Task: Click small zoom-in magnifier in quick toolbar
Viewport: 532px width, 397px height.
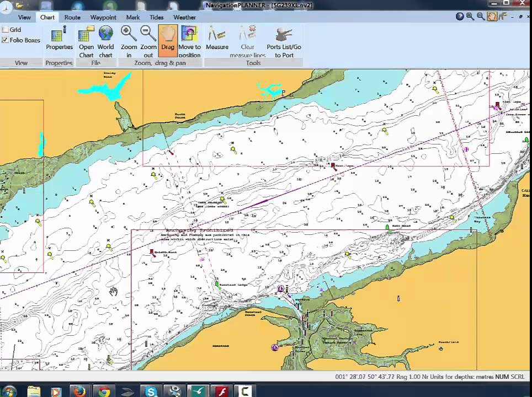Action: (470, 17)
